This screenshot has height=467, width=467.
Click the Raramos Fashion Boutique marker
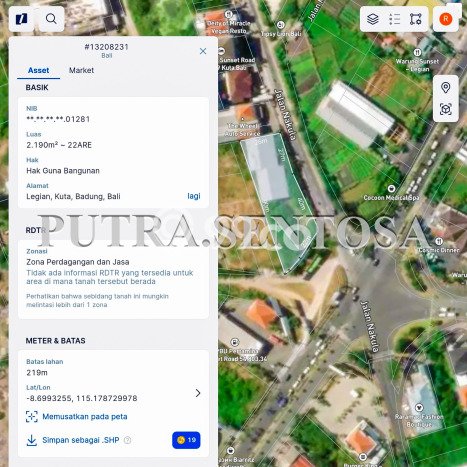point(419,407)
